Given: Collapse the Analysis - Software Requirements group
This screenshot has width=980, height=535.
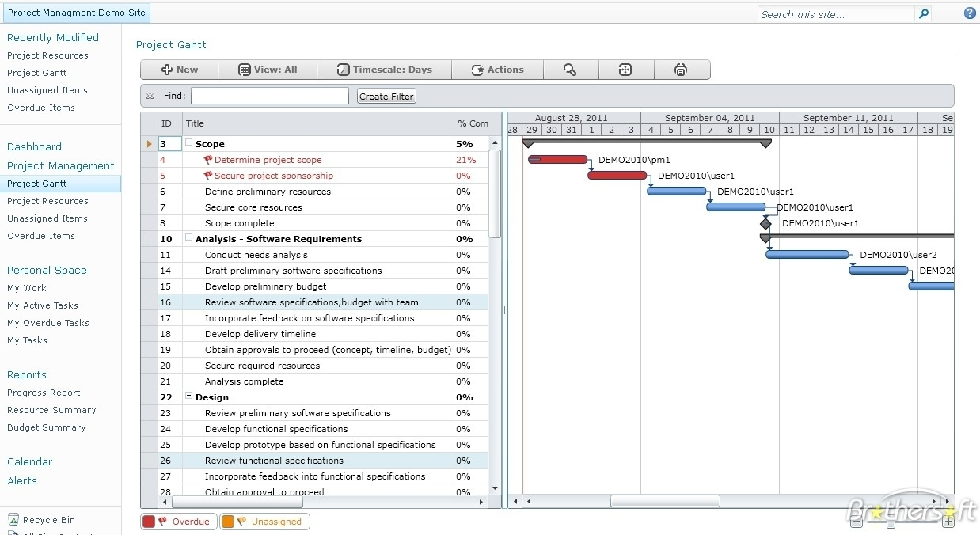Looking at the screenshot, I should point(189,238).
